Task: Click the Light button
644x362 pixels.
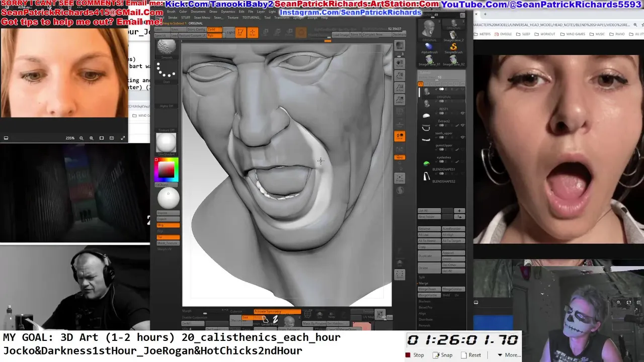Action: pyautogui.click(x=229, y=32)
